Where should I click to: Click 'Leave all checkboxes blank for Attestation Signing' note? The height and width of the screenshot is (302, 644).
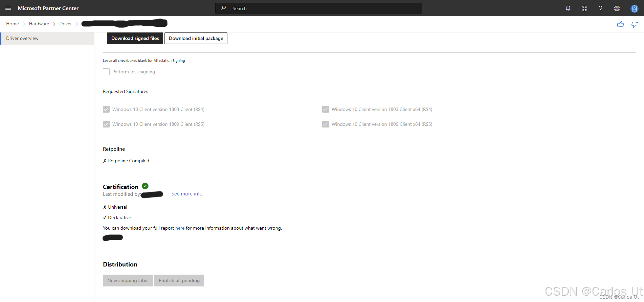tap(144, 61)
